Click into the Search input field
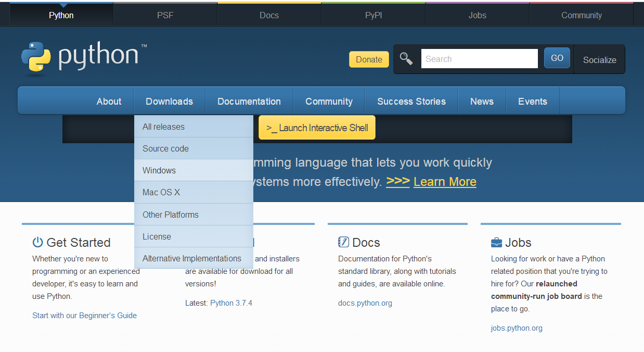This screenshot has height=352, width=644. 480,59
